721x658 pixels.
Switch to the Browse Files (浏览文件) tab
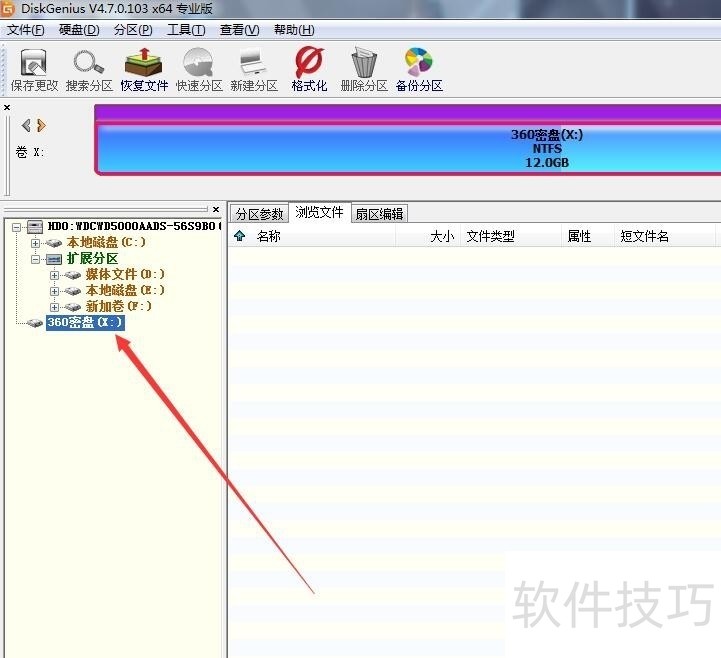point(320,212)
